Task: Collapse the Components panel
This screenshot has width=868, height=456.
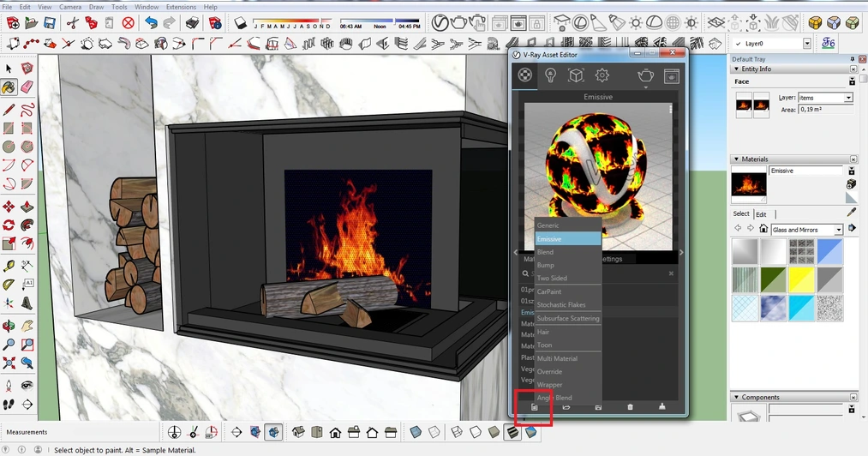Action: point(736,397)
